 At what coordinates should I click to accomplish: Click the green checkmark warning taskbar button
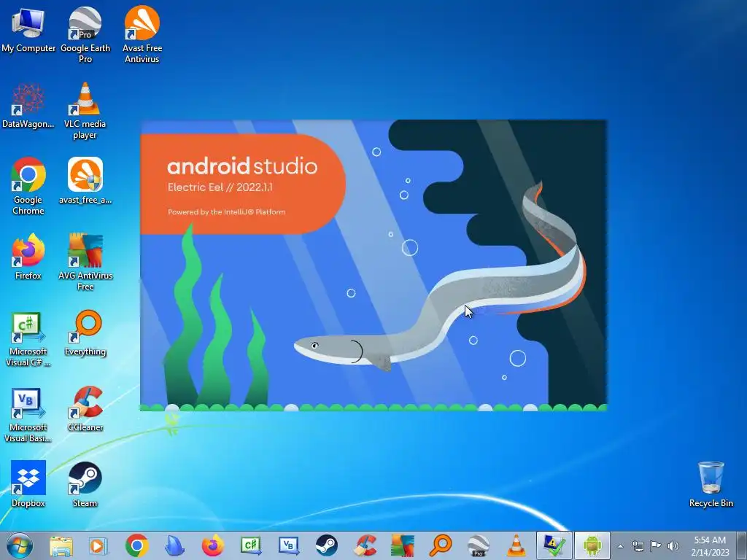[x=554, y=545]
